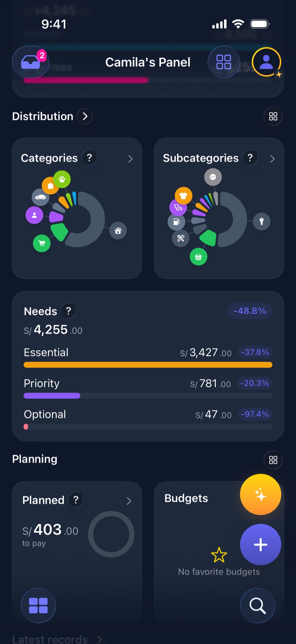
Task: Tap the yellow sparkle assistant button
Action: pos(261,494)
